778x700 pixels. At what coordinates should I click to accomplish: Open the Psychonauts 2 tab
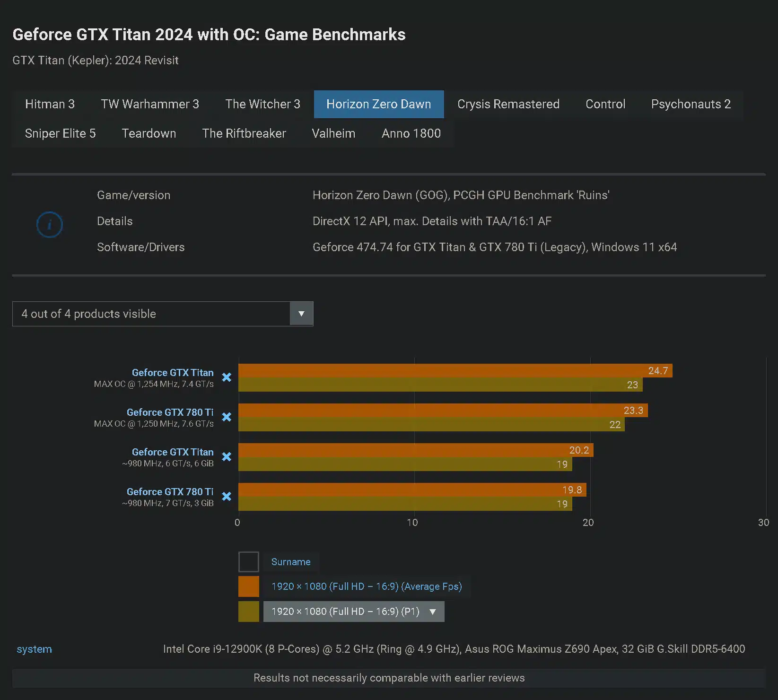point(691,104)
